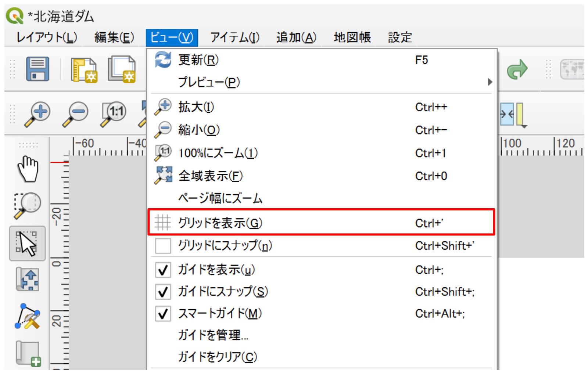Open the 編集 menu
Screen dimensions: 588x371
pyautogui.click(x=114, y=37)
